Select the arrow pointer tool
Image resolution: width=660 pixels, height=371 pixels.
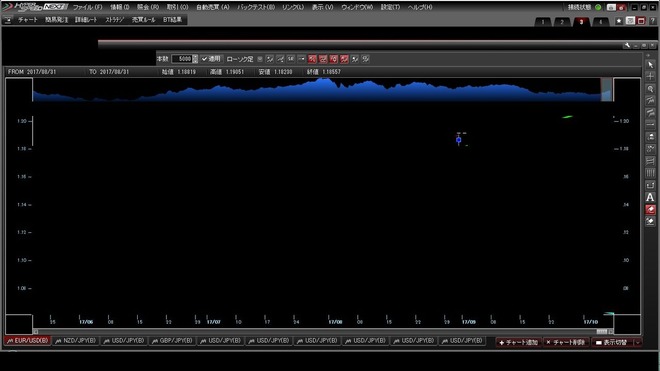[x=650, y=65]
